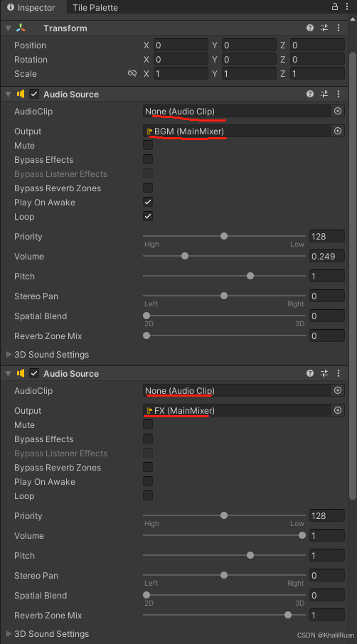Enable Mute on the BGM Audio Source
Viewport: 357px width, 644px height.
point(148,146)
